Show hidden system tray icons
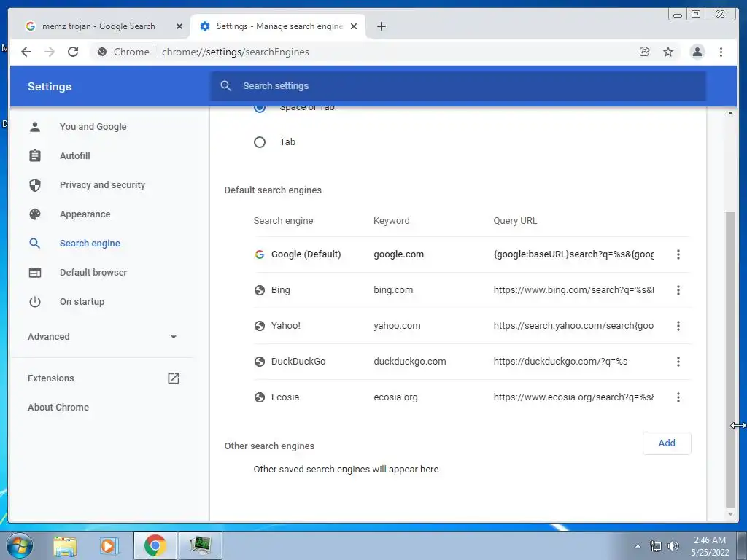747x560 pixels. [x=638, y=546]
